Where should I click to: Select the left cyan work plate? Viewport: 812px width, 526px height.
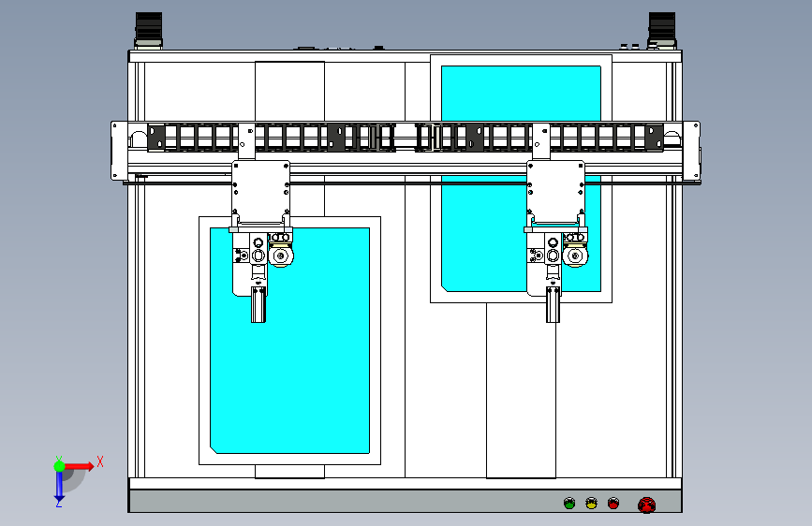point(290,341)
